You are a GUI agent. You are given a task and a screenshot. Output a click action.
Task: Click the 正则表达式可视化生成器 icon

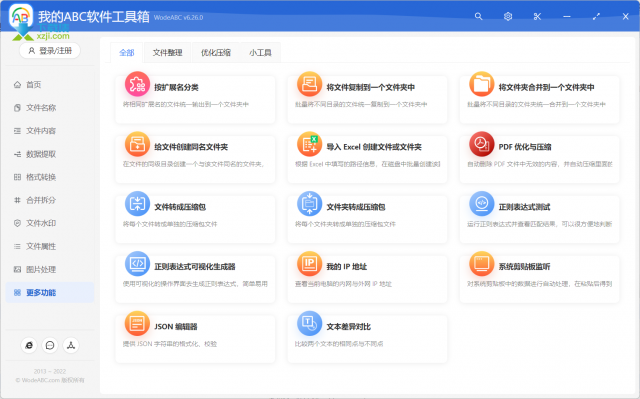tap(137, 264)
